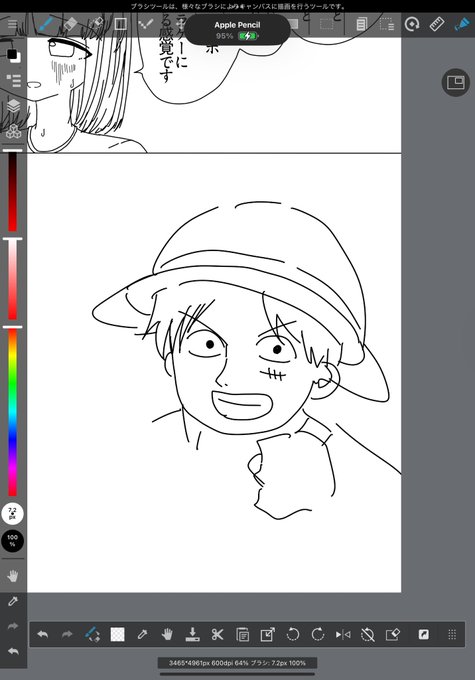Adjust the dark-red brightness slider
This screenshot has height=680, width=475.
click(13, 191)
